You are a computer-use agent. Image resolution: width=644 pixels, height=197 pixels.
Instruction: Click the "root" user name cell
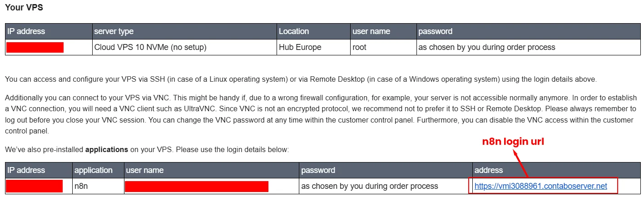coord(359,47)
